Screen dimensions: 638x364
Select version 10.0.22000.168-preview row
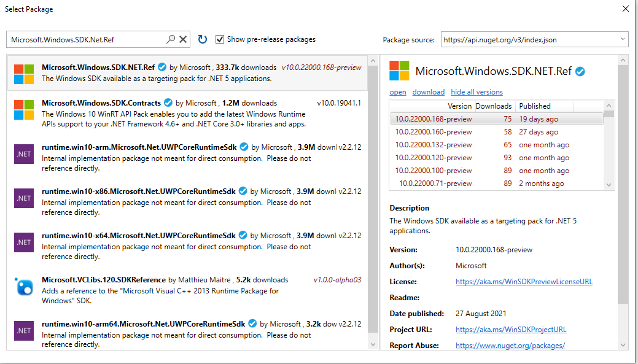coord(496,118)
